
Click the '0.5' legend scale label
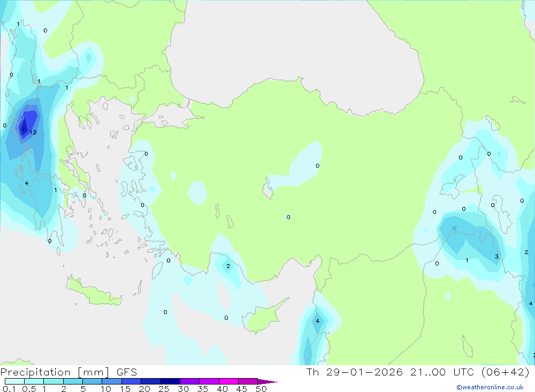(29, 389)
